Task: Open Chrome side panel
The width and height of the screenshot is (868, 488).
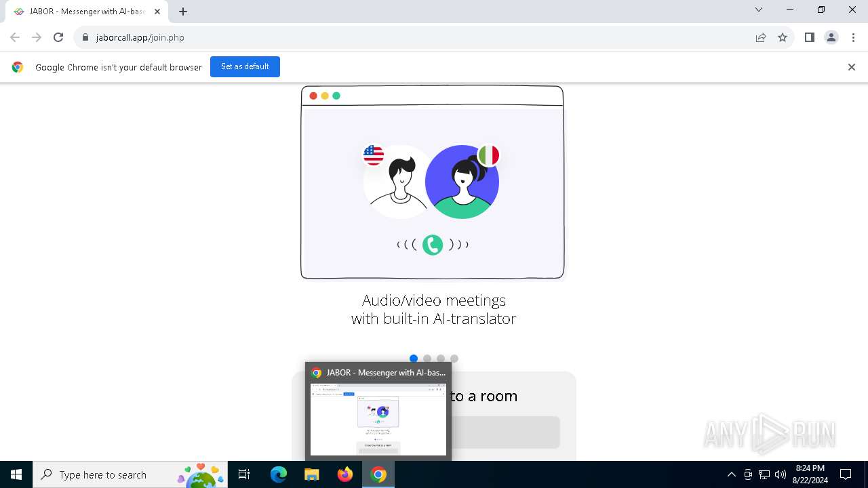Action: (809, 37)
